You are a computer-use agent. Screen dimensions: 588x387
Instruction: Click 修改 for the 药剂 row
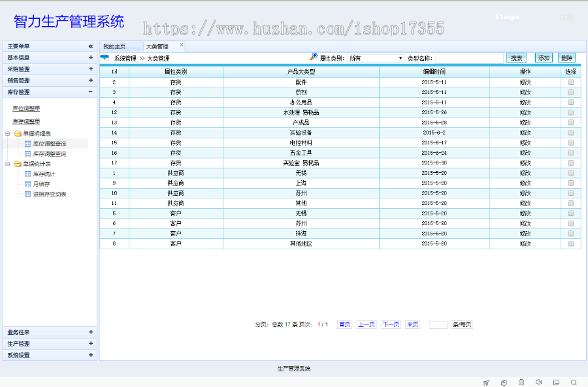[525, 92]
